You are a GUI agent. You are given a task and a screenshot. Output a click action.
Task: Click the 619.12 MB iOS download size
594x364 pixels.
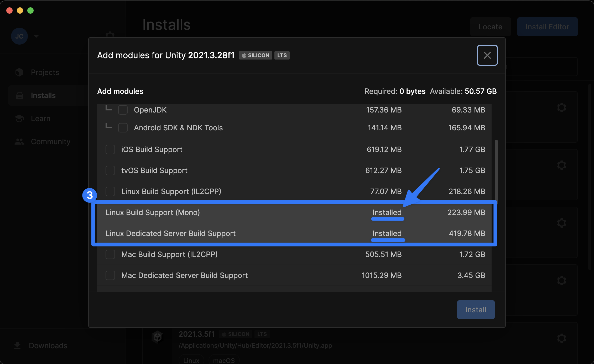click(x=384, y=149)
